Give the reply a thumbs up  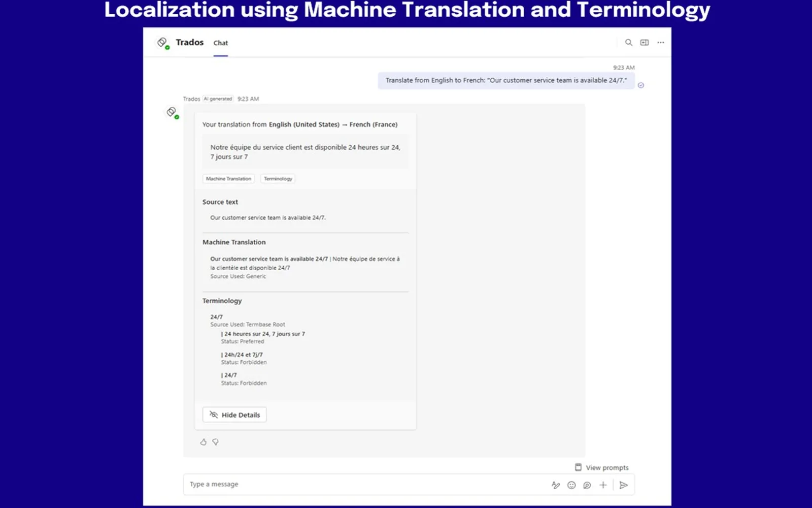tap(204, 442)
